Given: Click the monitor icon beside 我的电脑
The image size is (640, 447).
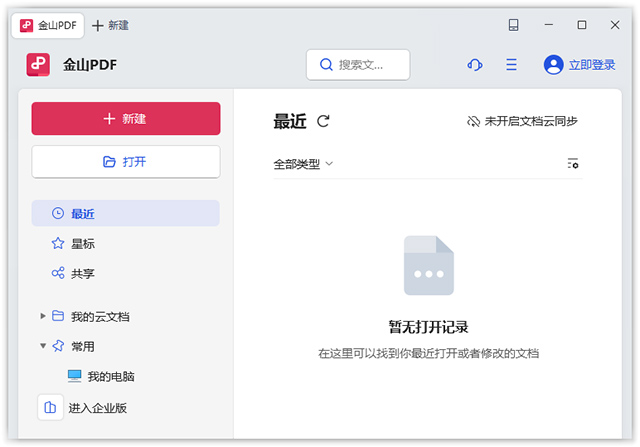Looking at the screenshot, I should click(x=75, y=376).
